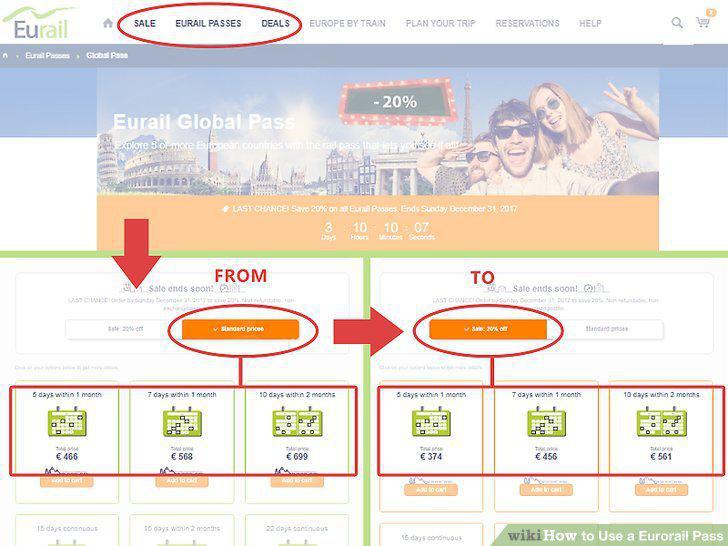
Task: Open the SALE menu item
Action: coord(145,23)
